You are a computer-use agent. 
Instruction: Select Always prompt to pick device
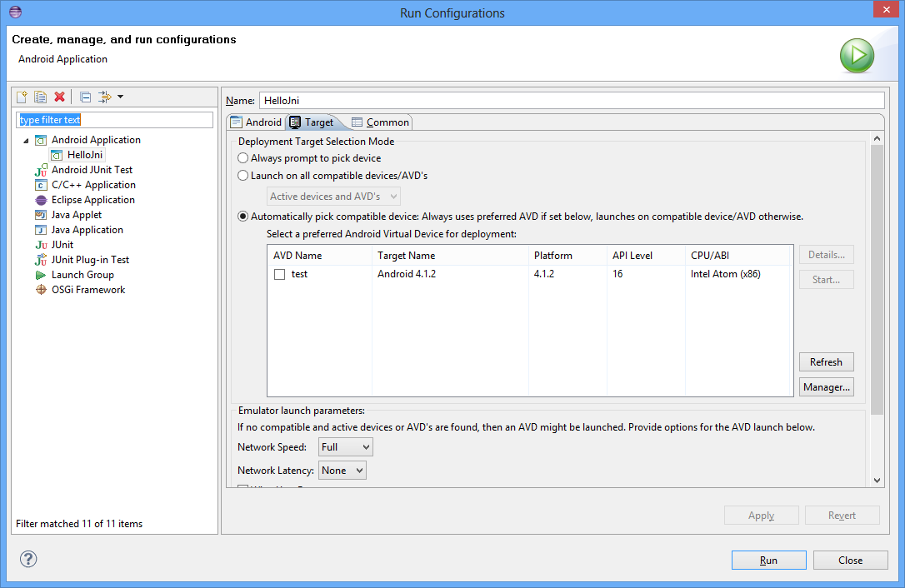pyautogui.click(x=243, y=158)
